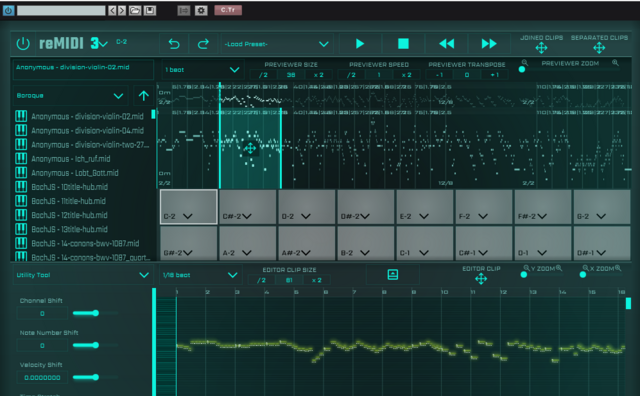Screen dimensions: 640x396
Task: Click the up-folder arrow icon
Action: 143,96
